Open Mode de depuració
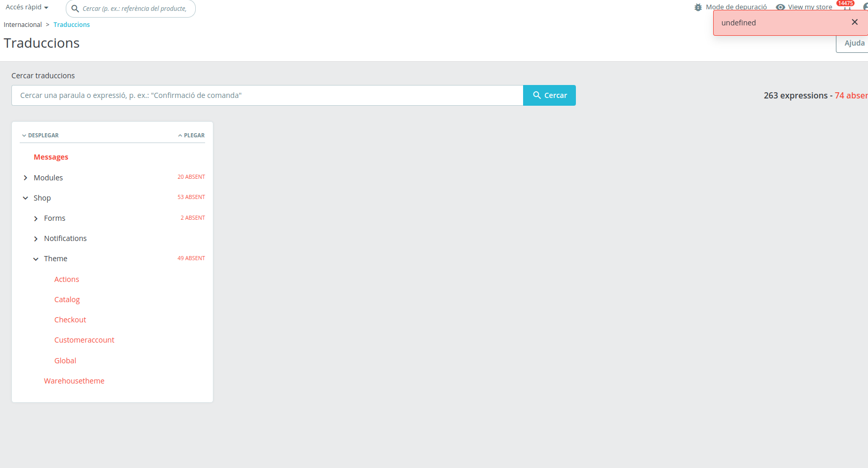Screen dimensions: 868x468 click(x=736, y=7)
